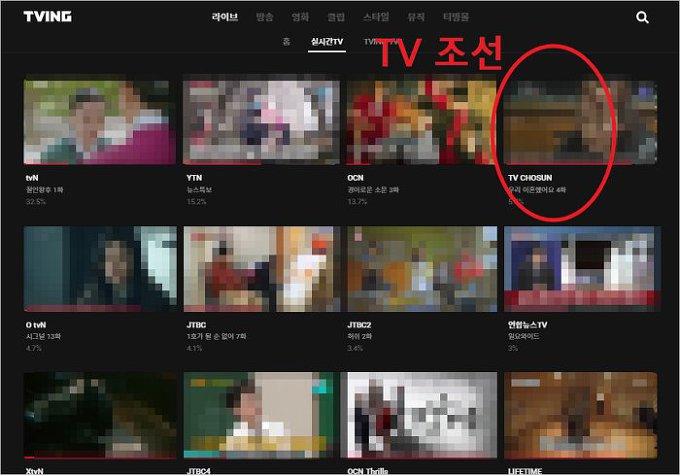Viewport: 680px width, 475px height.
Task: Open the 라이브 menu
Action: 225,18
